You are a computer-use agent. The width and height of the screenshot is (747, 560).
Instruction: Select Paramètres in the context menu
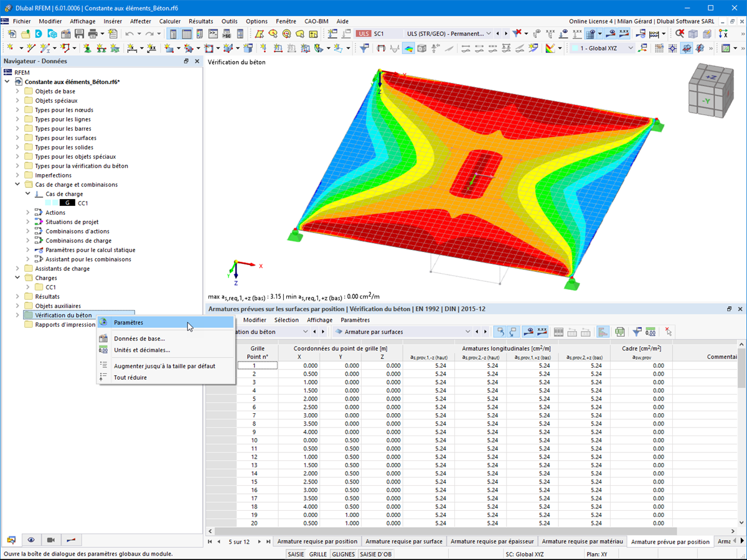pyautogui.click(x=166, y=322)
